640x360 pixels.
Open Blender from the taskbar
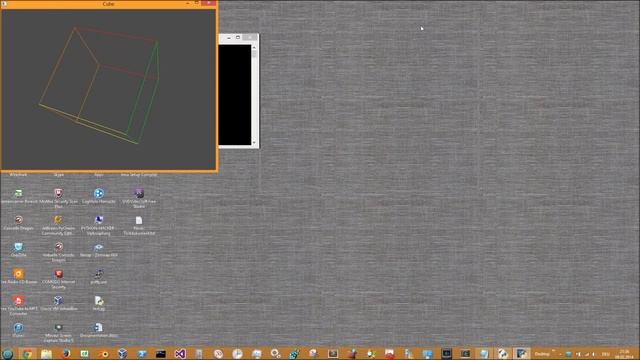point(103,354)
